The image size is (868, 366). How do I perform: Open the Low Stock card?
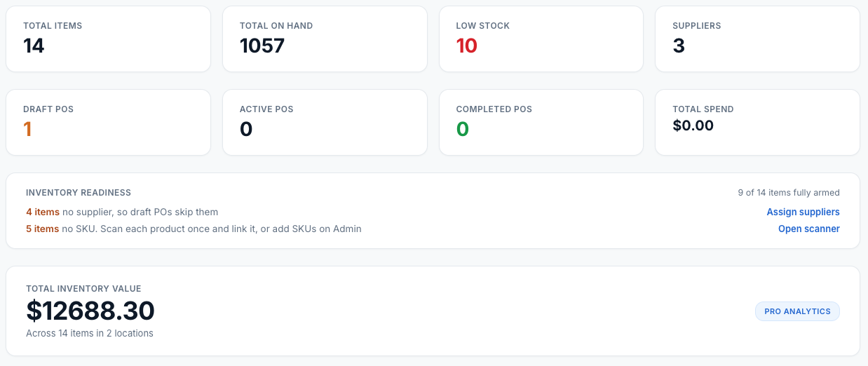541,39
